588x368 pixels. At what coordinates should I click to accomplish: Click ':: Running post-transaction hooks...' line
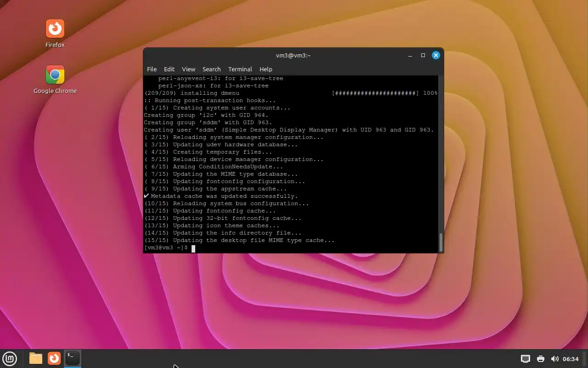pyautogui.click(x=210, y=101)
